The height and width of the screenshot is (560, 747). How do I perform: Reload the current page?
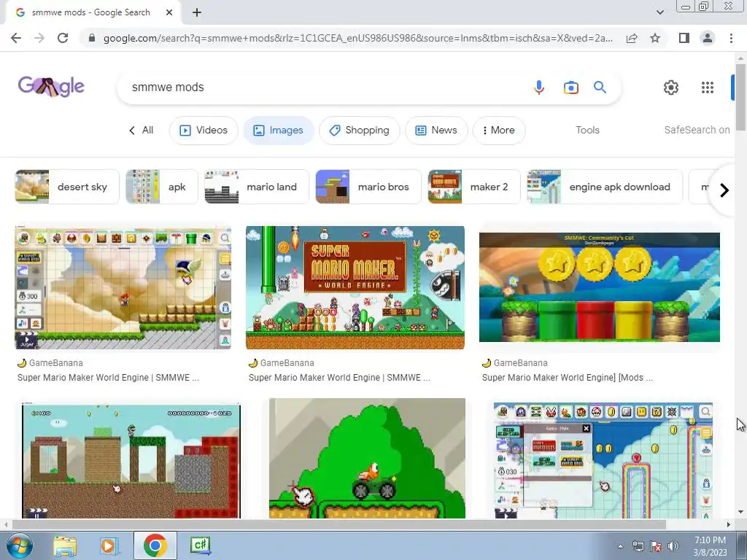[63, 38]
